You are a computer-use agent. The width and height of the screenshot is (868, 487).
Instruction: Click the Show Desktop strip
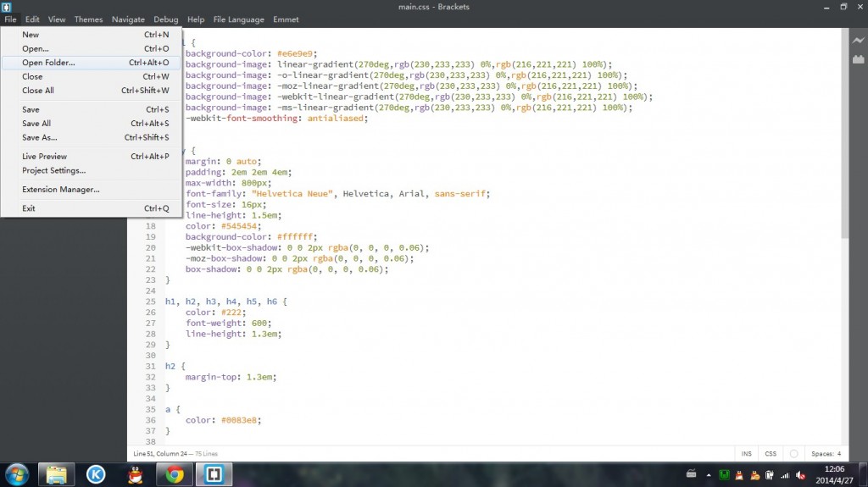tap(864, 475)
